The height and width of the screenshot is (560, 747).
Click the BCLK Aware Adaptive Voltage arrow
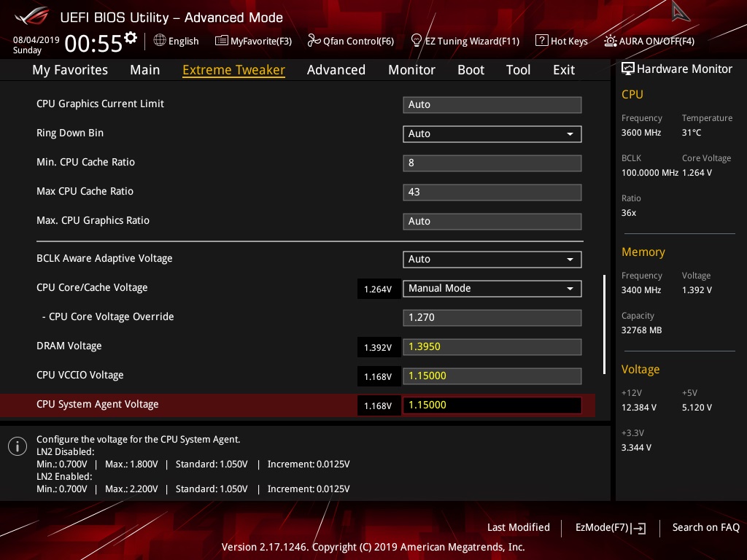570,260
